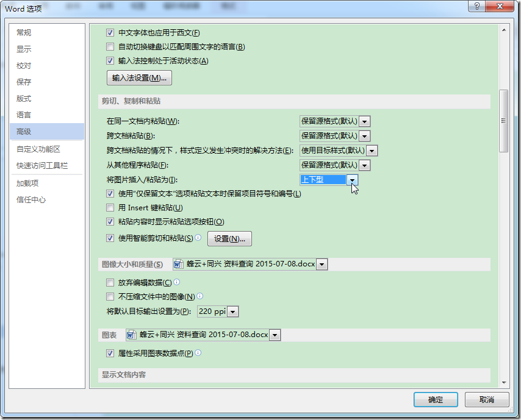
Task: Enable 不压缩文件中的图像 checkbox
Action: [110, 296]
